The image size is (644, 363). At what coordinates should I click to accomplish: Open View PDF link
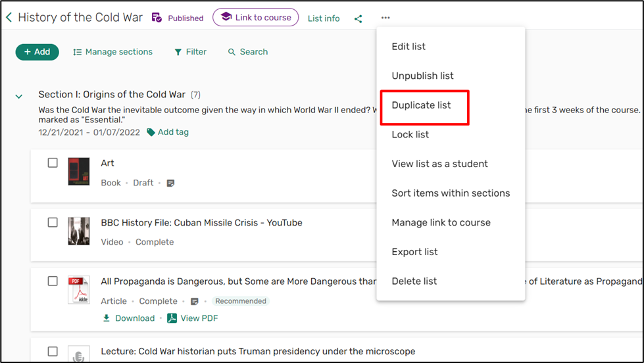point(199,318)
